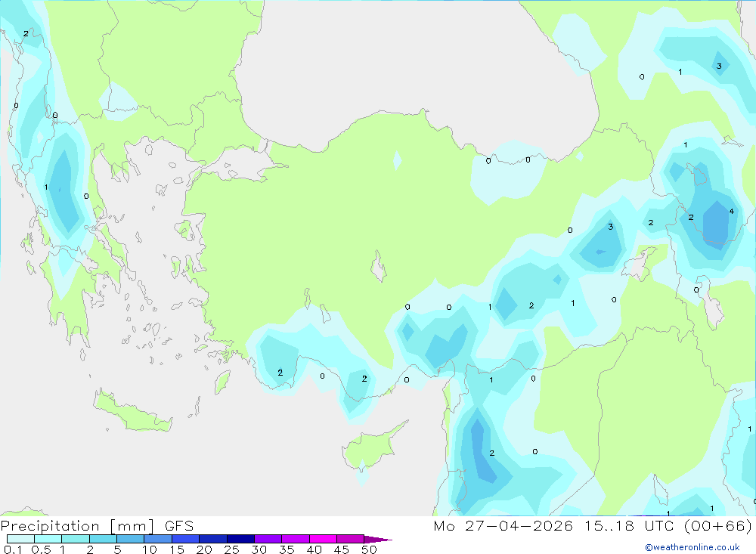
Task: Select the 2–5 mm legend color swatch
Action: [103, 539]
